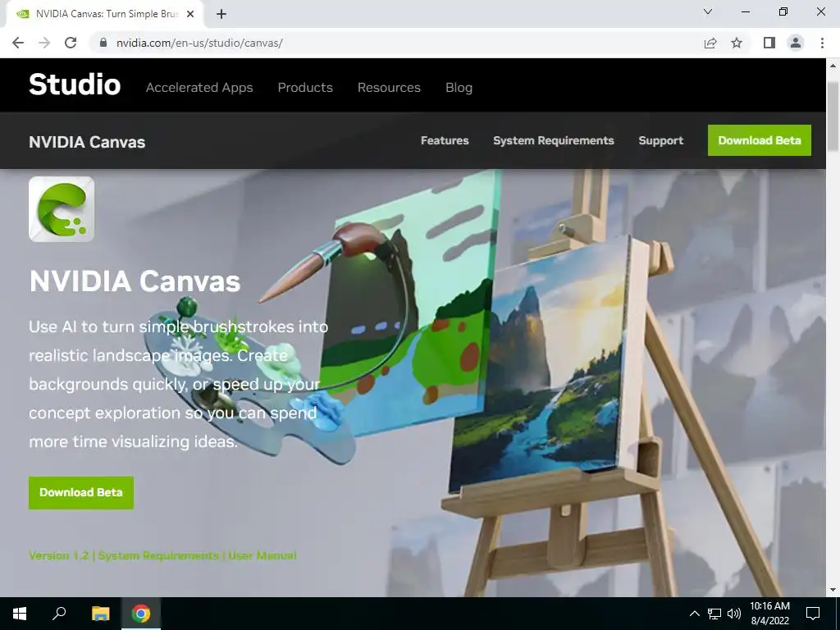Click the page vertical scrollbar thumb

point(833,116)
